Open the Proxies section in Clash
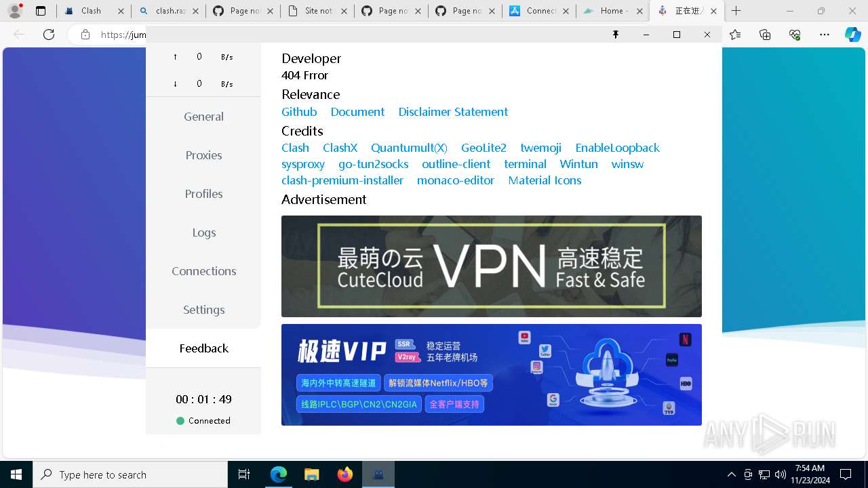The image size is (868, 488). (x=203, y=155)
